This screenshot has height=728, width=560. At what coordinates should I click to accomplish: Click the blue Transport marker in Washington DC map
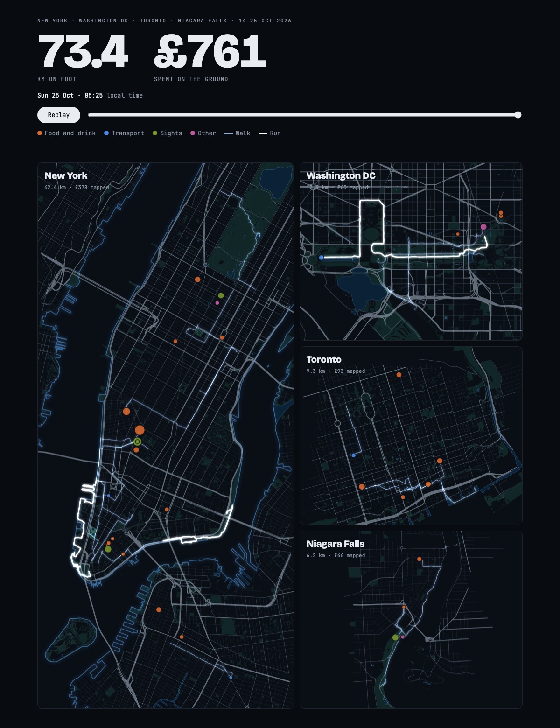click(x=321, y=258)
